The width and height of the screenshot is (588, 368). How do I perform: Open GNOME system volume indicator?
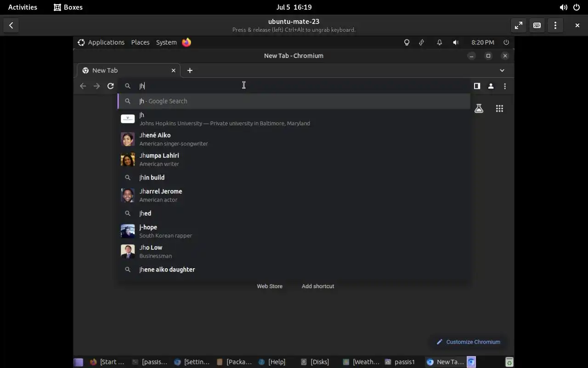point(563,7)
